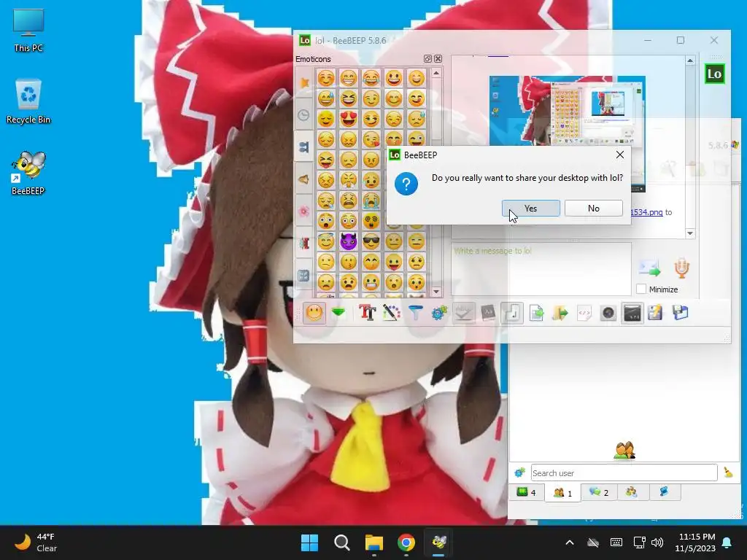747x560 pixels.
Task: Insert the halo angel emoticon
Action: point(326,241)
